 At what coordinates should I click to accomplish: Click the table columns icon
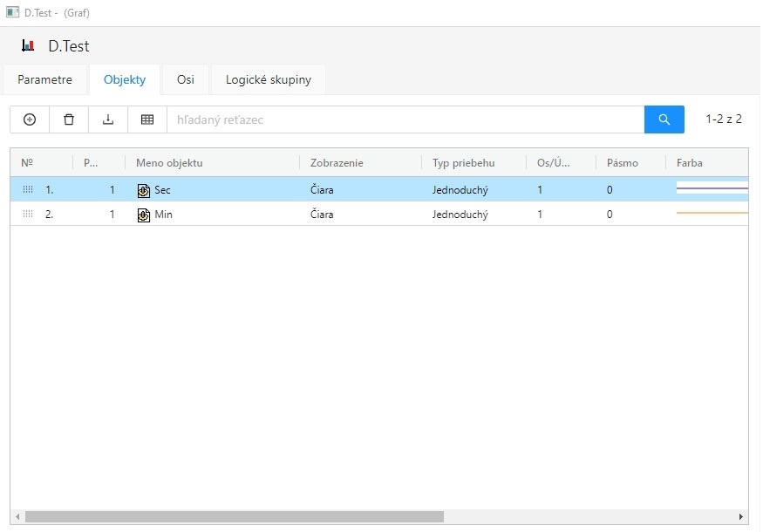[147, 119]
